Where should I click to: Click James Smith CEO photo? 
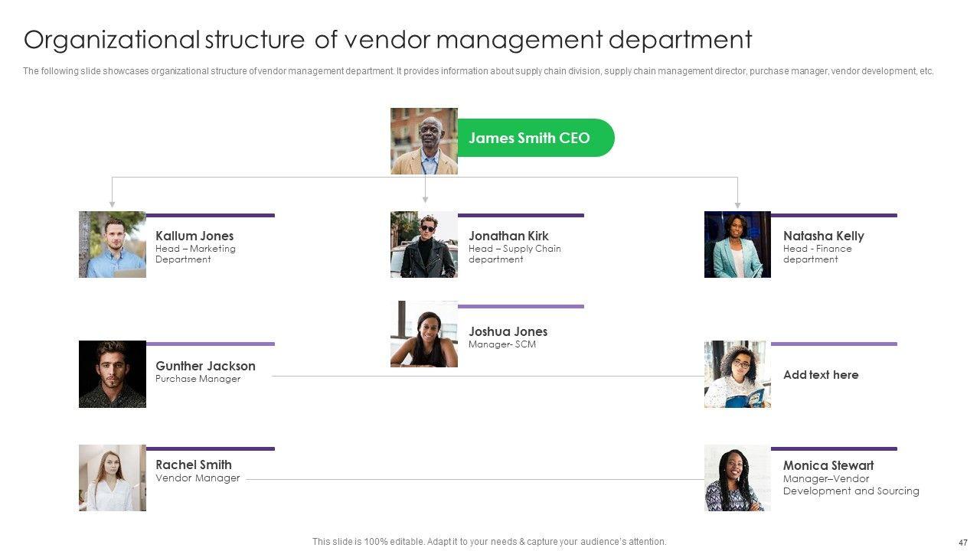pos(423,141)
